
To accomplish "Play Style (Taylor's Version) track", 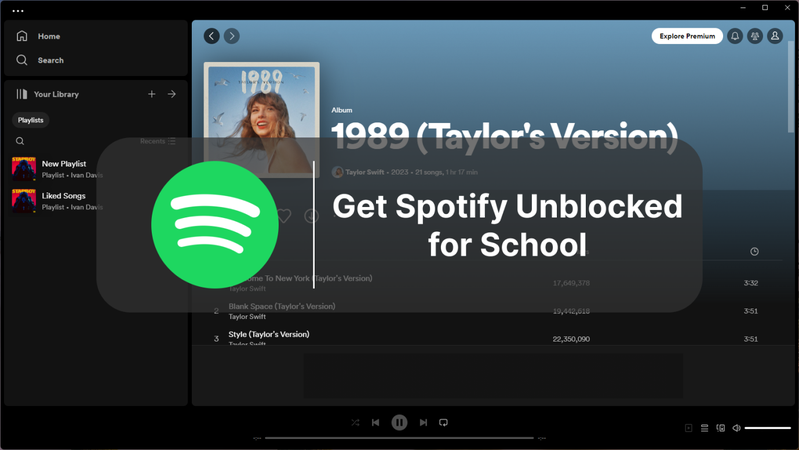I will [x=269, y=334].
